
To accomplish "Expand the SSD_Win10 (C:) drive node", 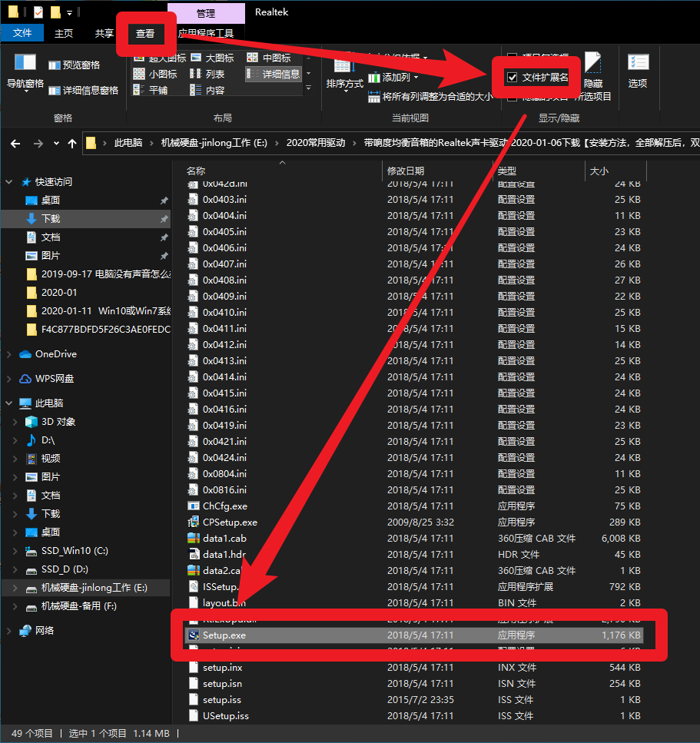I will tap(15, 551).
